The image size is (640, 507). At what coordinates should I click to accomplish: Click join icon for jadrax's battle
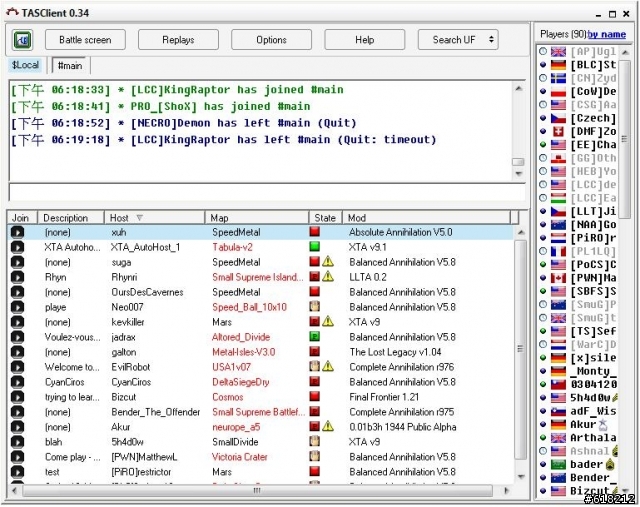tap(18, 337)
